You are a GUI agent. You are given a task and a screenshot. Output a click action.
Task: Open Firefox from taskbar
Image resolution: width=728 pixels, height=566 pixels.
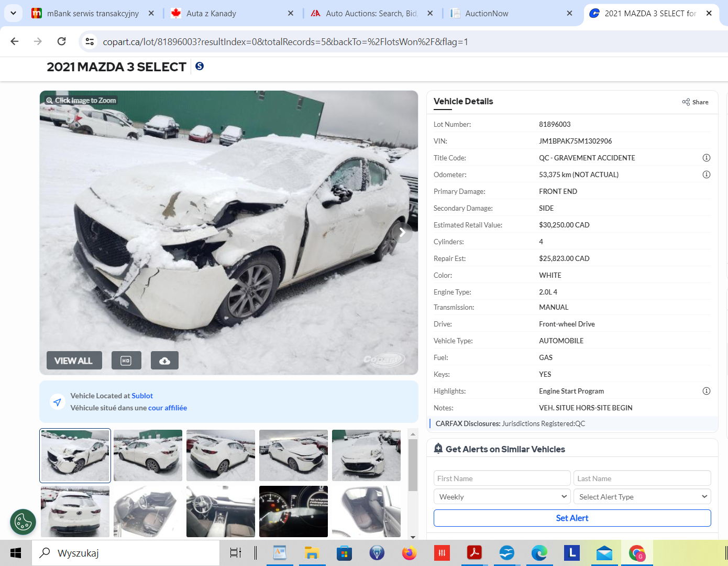[x=409, y=553]
